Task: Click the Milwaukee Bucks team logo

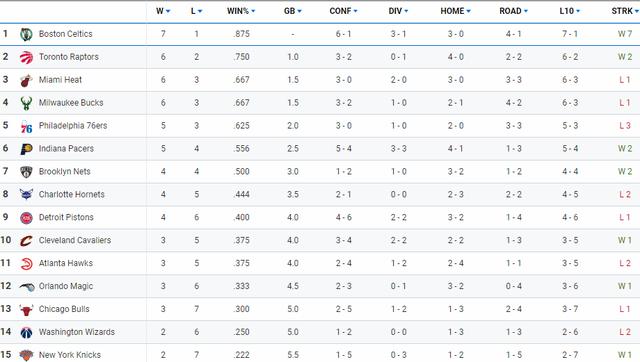Action: coord(26,103)
